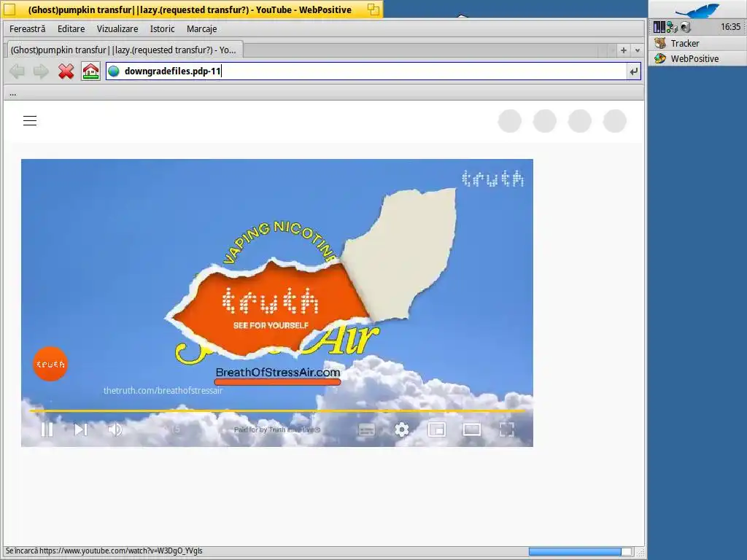The height and width of the screenshot is (560, 747).
Task: Click the volume tray icon in Deskbar
Action: point(686,27)
